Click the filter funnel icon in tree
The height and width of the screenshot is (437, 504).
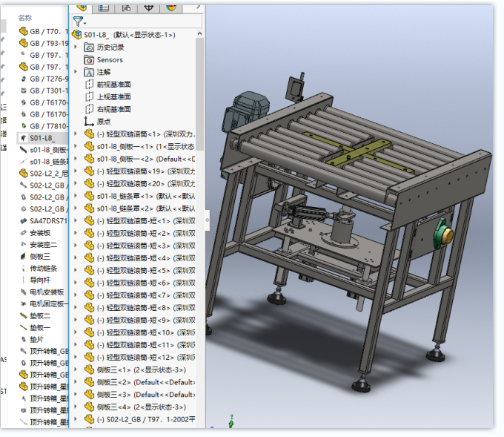coord(78,22)
